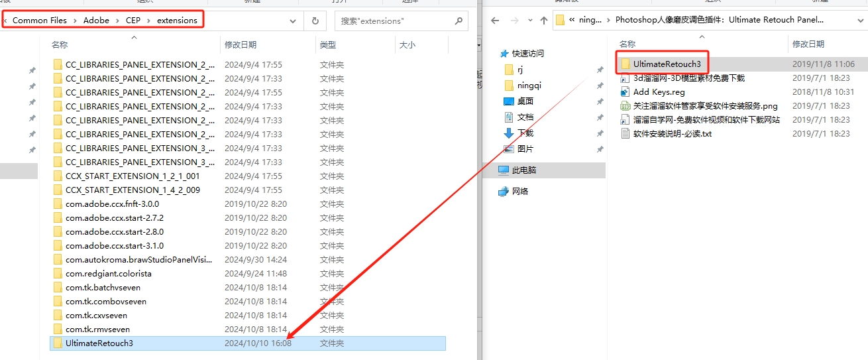Show hidden path levels via « in right address bar

coord(572,20)
